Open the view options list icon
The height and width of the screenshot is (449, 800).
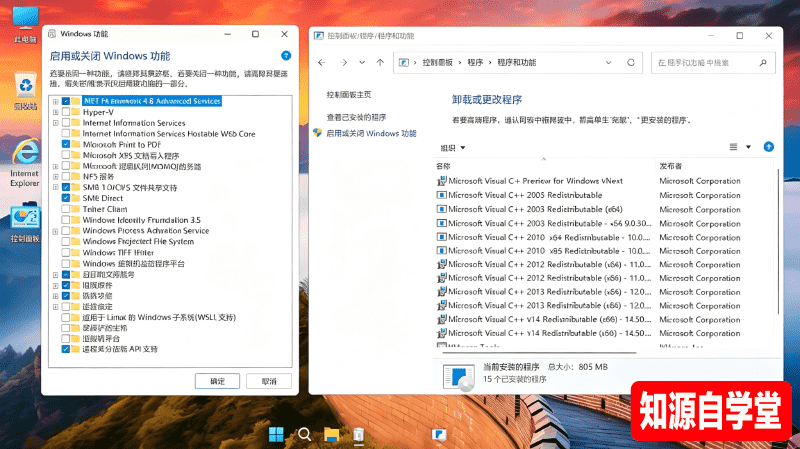click(733, 147)
